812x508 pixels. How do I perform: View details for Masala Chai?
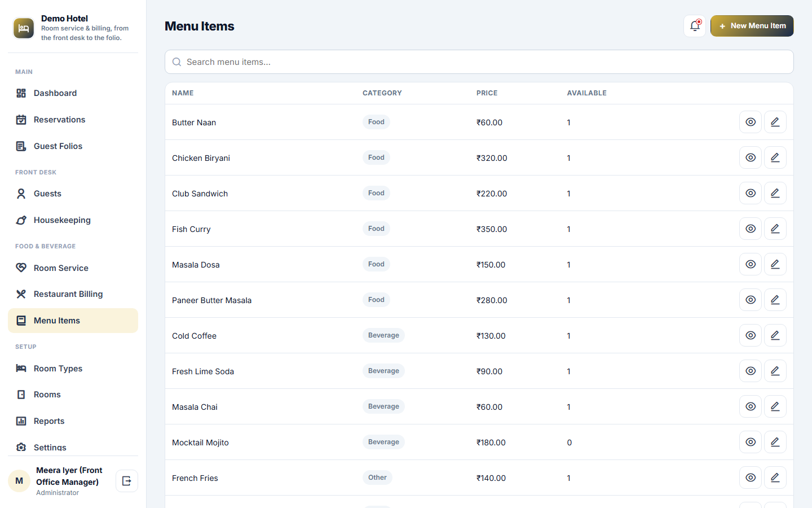click(x=751, y=406)
